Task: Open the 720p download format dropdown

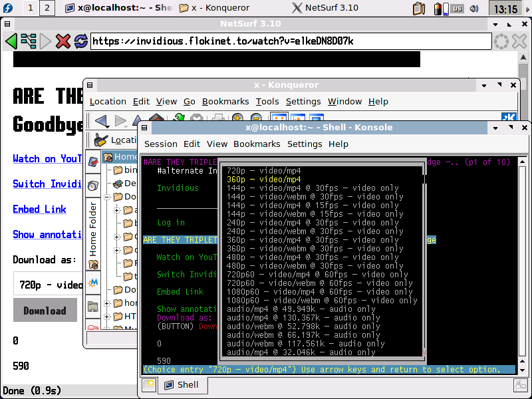Action: pos(48,285)
